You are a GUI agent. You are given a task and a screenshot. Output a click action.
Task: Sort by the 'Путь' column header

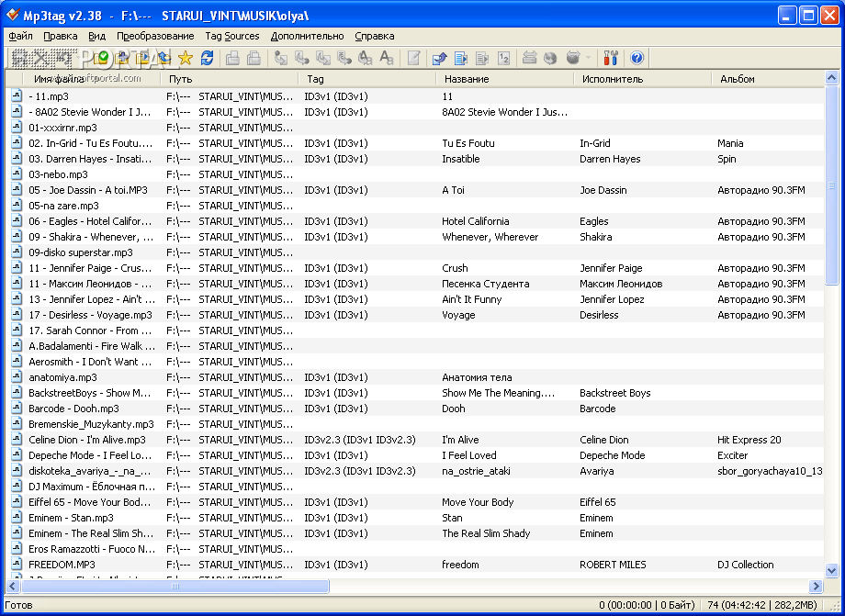[x=230, y=79]
